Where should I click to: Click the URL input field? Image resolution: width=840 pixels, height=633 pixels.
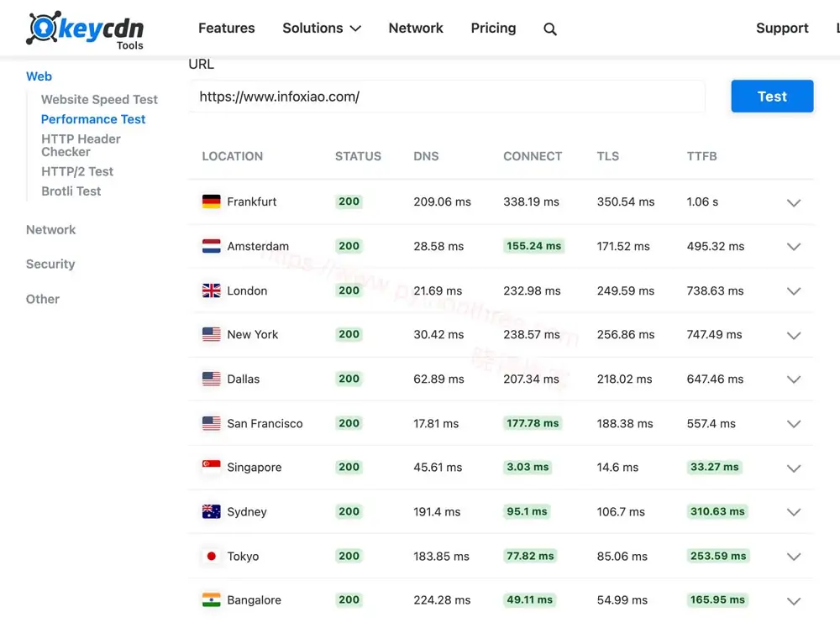click(x=446, y=97)
